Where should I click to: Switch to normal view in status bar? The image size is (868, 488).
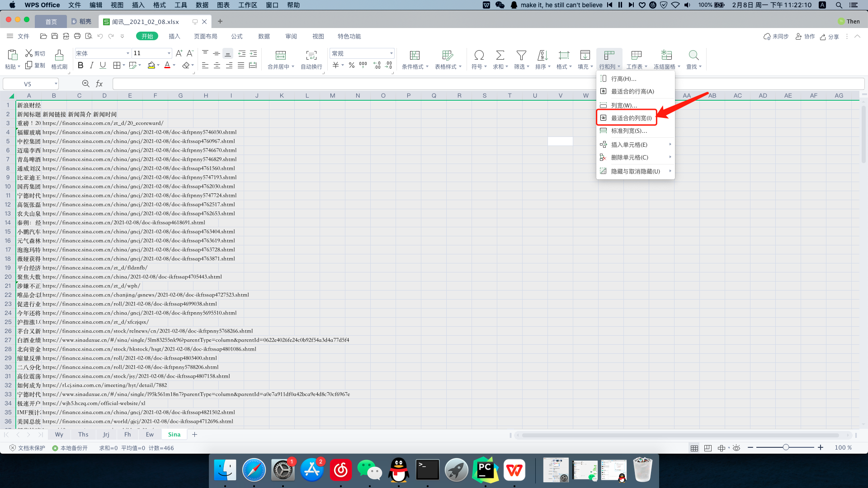[694, 448]
